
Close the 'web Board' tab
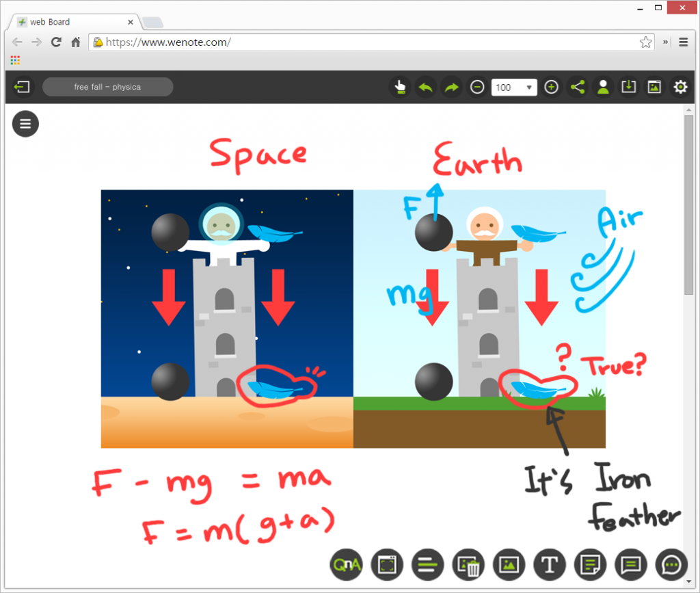click(131, 22)
